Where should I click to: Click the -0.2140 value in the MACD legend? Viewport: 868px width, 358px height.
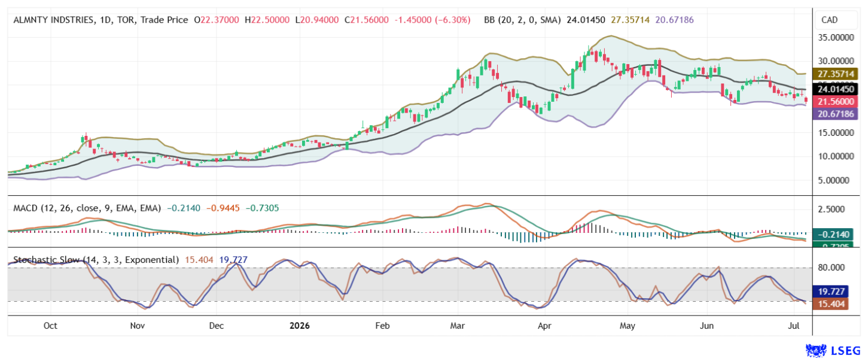pyautogui.click(x=182, y=208)
